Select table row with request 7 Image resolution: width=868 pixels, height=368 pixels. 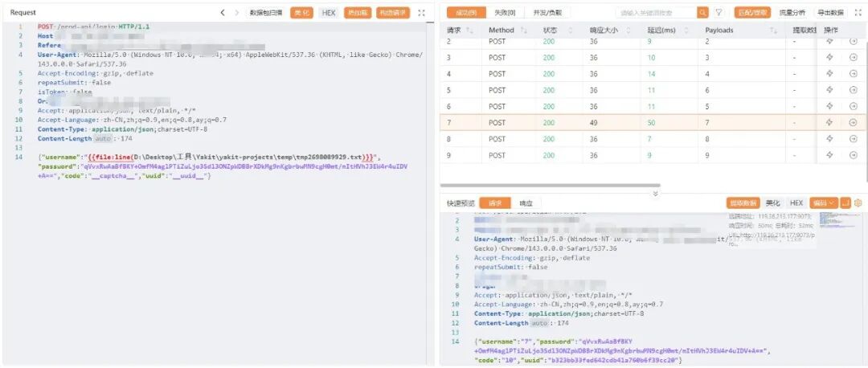point(653,122)
